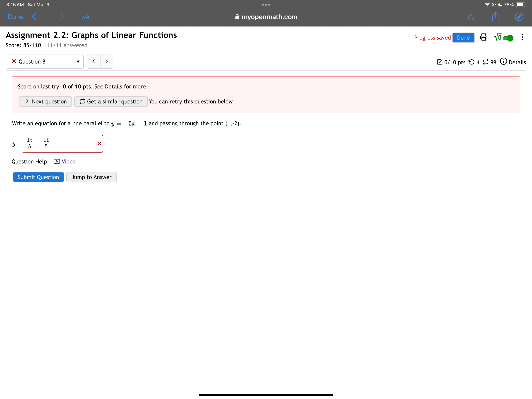
Task: Tap the share sheet icon
Action: pyautogui.click(x=495, y=17)
